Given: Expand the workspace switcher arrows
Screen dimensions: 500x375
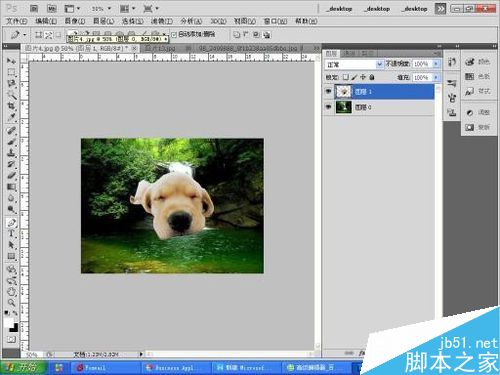Looking at the screenshot, I should pyautogui.click(x=440, y=9).
